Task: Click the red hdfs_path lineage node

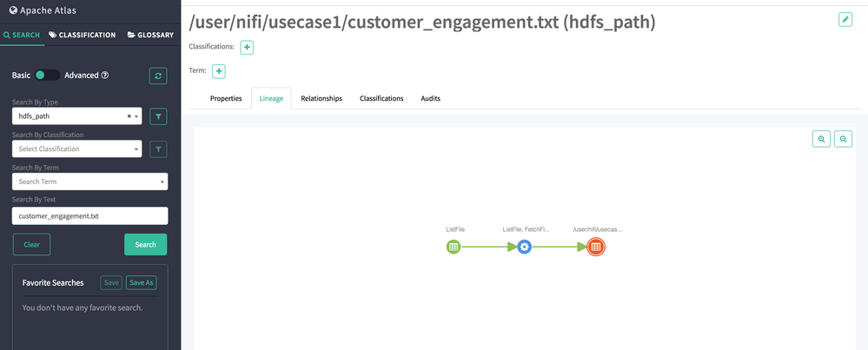Action: click(x=595, y=247)
